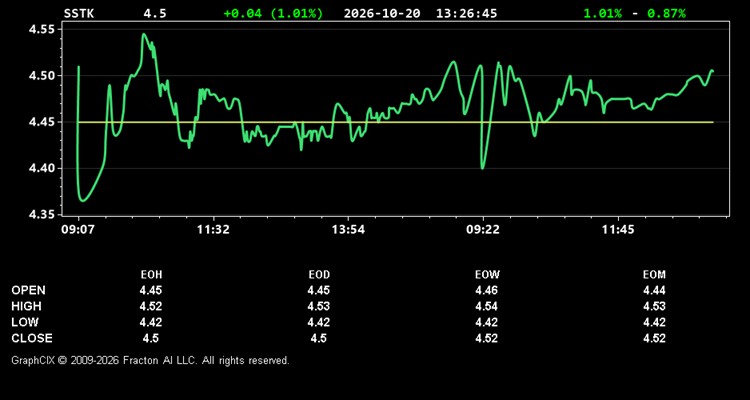
Task: Select the EOM column header
Action: tap(654, 275)
